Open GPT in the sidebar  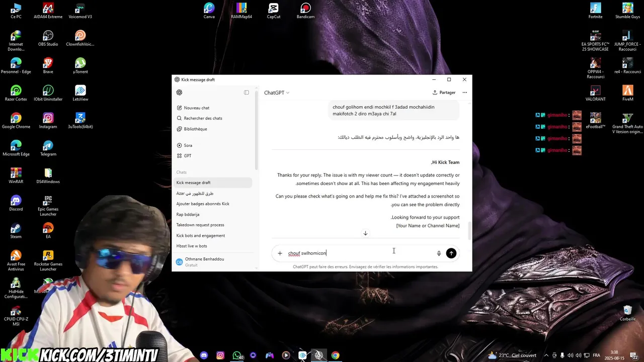[213, 156]
